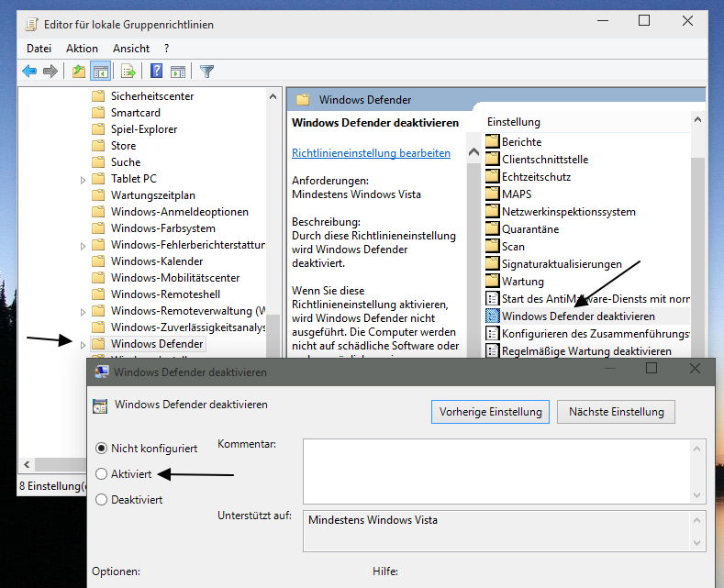Select Windows-Remoteshell in the tree
The image size is (724, 588).
(165, 294)
